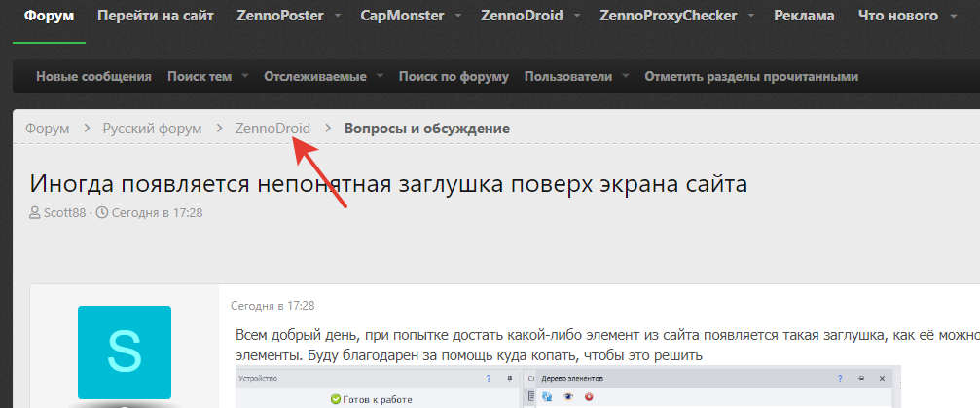Open the Поиск тем sub-navigation link

coord(200,76)
